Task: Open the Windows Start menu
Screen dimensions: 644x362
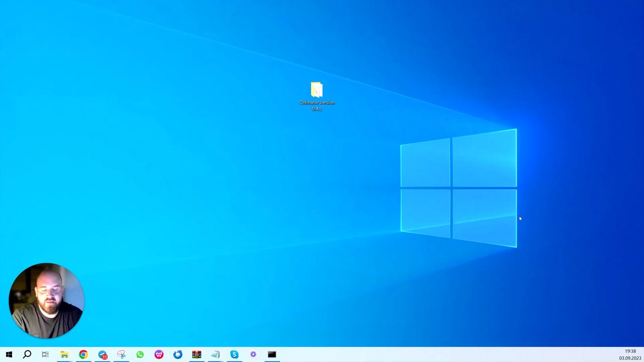Action: [x=9, y=354]
